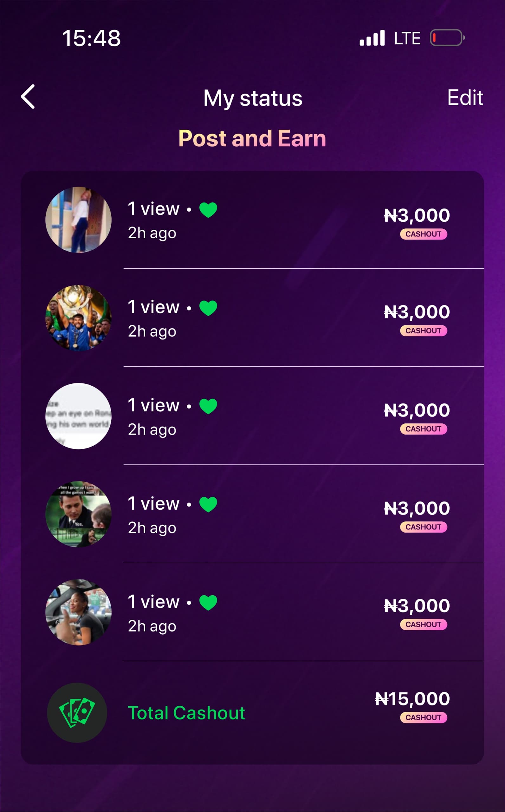
Task: Open the blurred text status thumbnail
Action: tap(79, 416)
